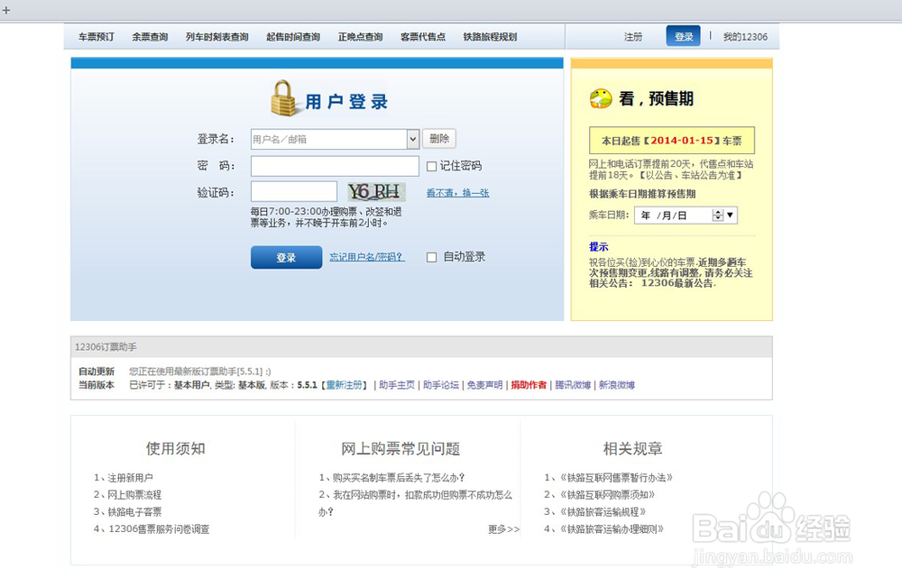This screenshot has height=588, width=902.
Task: Open 12306最新公告 link in 提示
Action: [x=676, y=283]
